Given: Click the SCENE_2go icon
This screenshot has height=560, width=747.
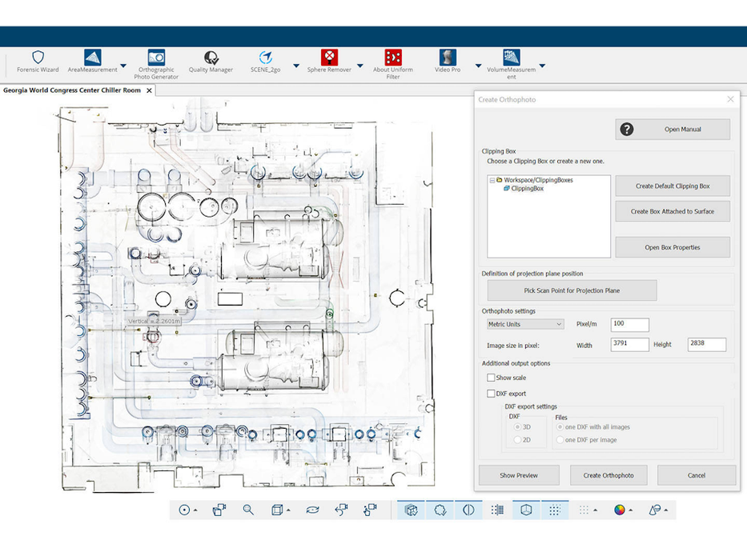Looking at the screenshot, I should tap(265, 58).
